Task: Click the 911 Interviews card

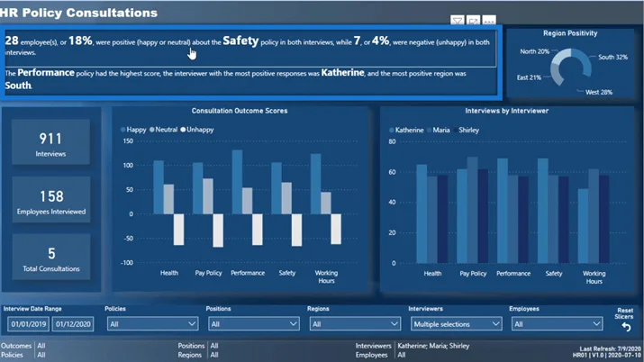Action: coord(50,142)
